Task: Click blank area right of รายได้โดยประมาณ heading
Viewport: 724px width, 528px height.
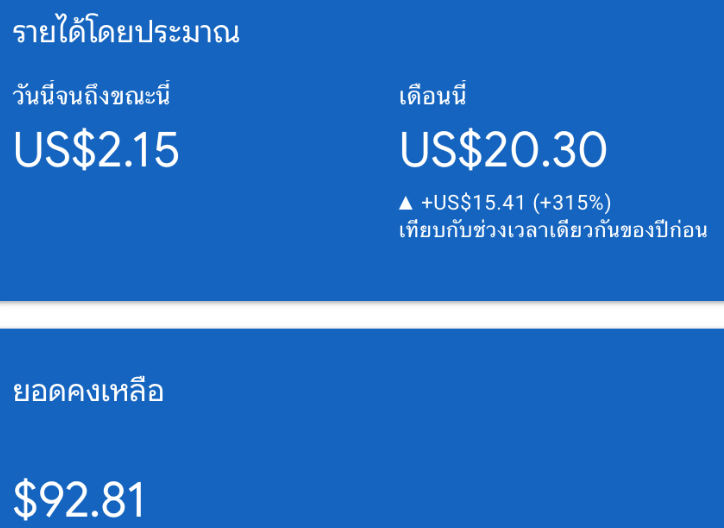Action: click(480, 33)
